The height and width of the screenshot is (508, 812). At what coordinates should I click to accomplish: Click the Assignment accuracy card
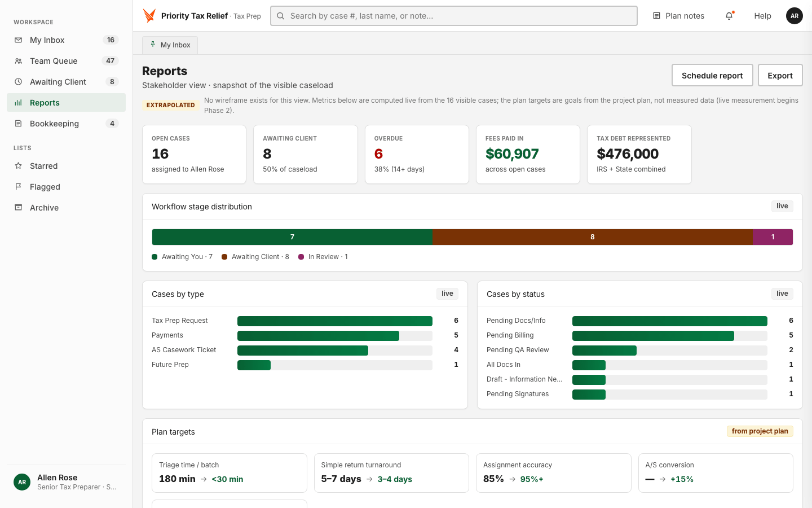pos(554,473)
